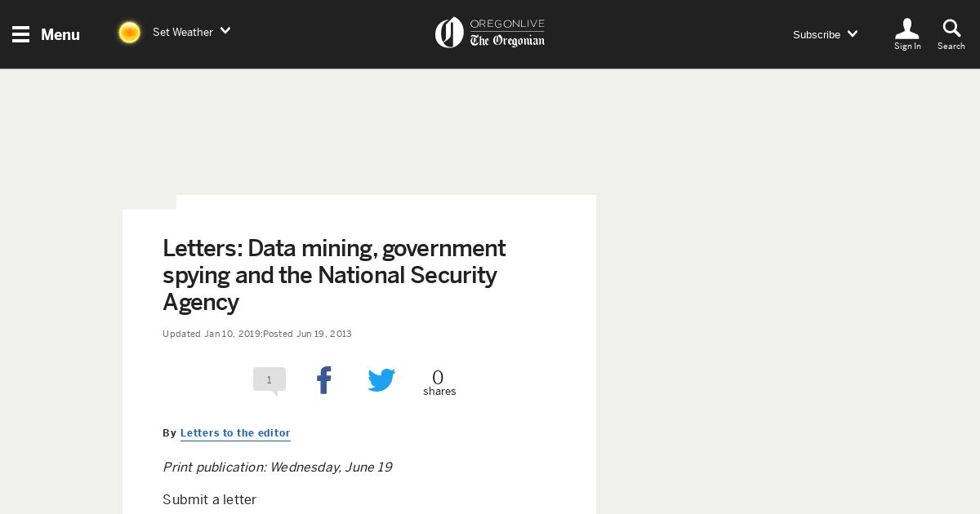Click the Search text label
The height and width of the screenshot is (514, 980).
(x=951, y=47)
